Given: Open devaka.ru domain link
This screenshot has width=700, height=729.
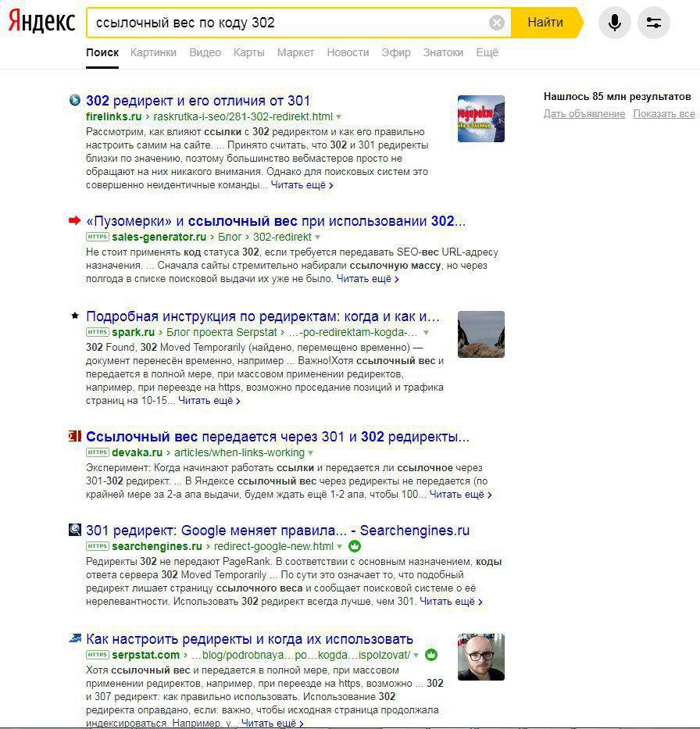Looking at the screenshot, I should (x=137, y=453).
